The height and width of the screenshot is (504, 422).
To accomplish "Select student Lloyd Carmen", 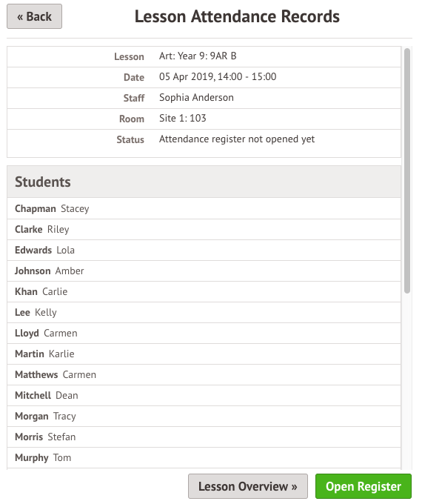I will point(204,333).
